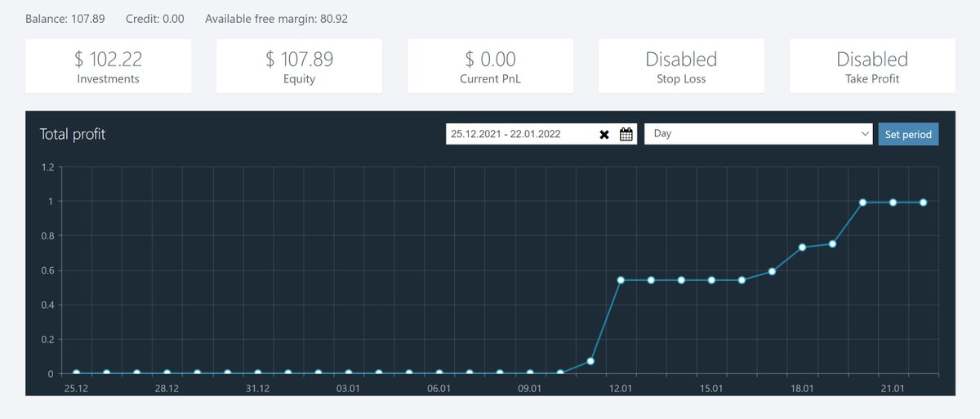This screenshot has width=980, height=419.
Task: Click the Equity card showing $ 107.89
Action: pos(300,66)
